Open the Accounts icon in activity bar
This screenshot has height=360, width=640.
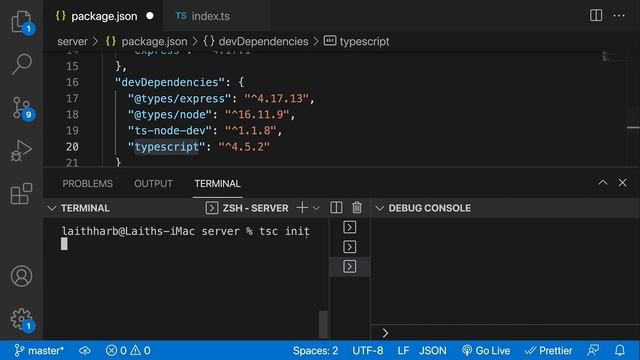pos(21,276)
